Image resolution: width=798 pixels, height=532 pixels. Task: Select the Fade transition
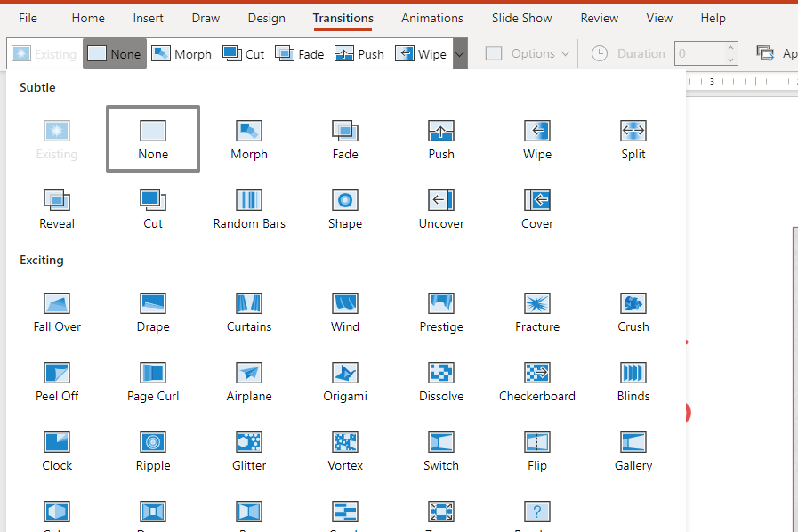(344, 138)
